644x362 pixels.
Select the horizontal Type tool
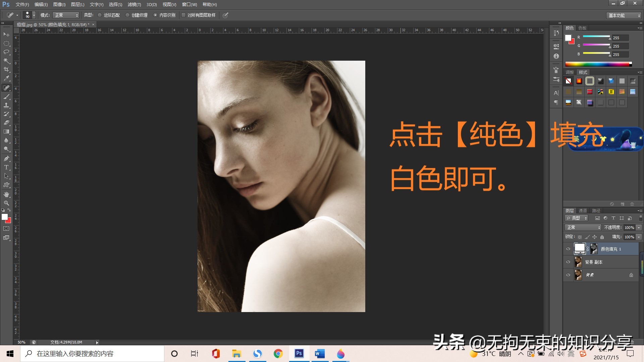pos(6,167)
